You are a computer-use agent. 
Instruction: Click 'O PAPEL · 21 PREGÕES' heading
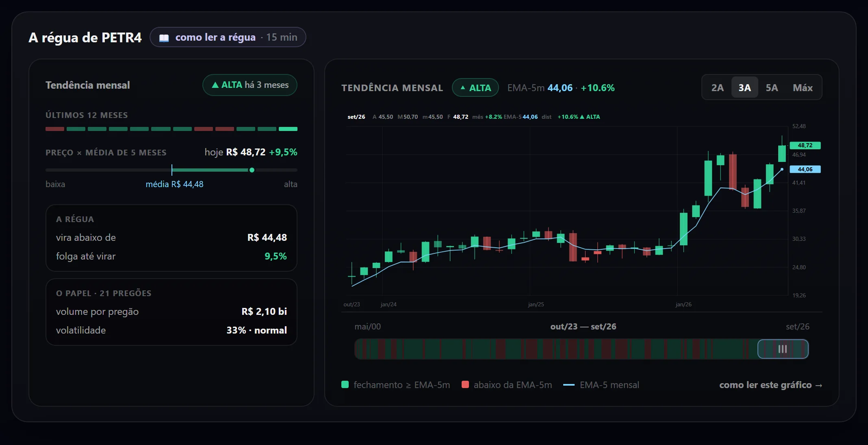tap(104, 293)
